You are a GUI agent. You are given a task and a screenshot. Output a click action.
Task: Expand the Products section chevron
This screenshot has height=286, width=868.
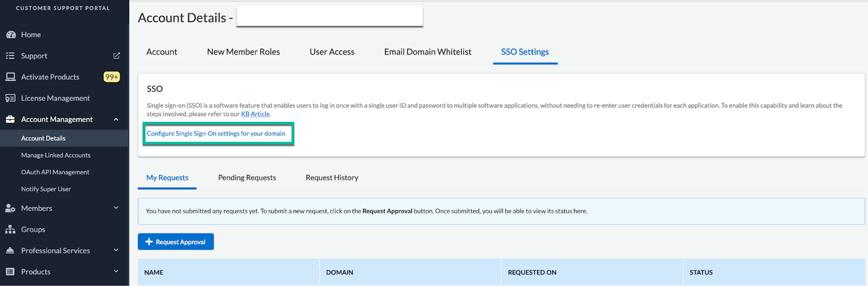(x=116, y=271)
